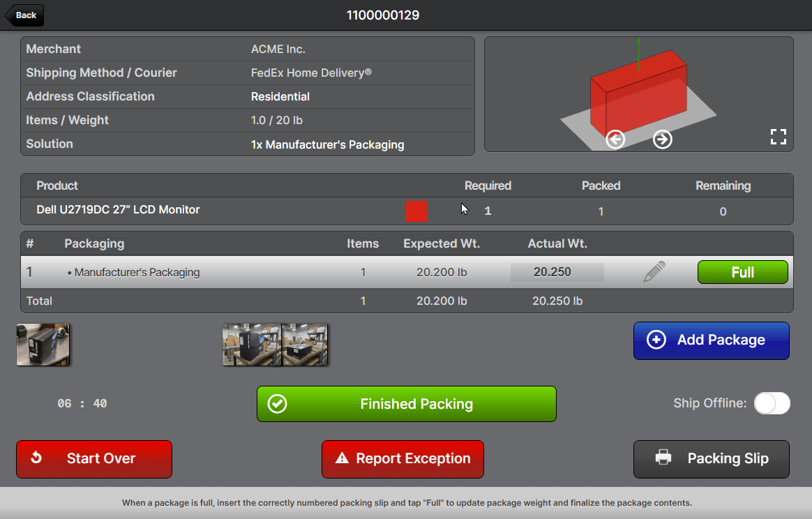Open the rightmost warehouse photo thumbnail
The height and width of the screenshot is (519, 812).
pos(304,345)
